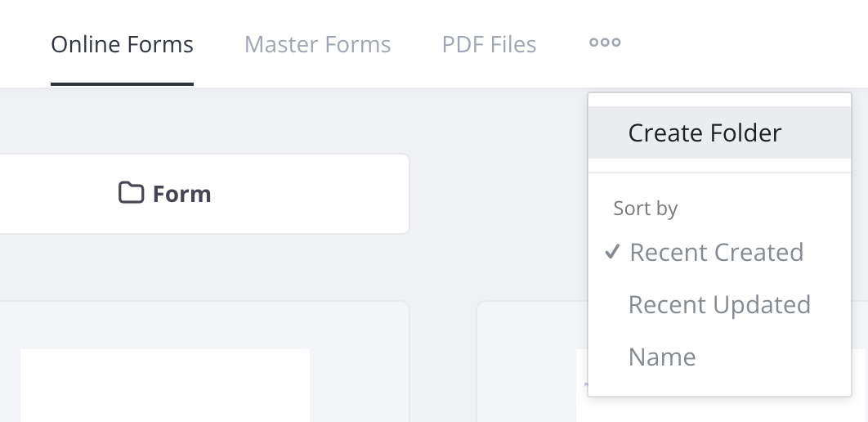Open the three-dot more options menu
This screenshot has height=422, width=868.
click(x=605, y=43)
